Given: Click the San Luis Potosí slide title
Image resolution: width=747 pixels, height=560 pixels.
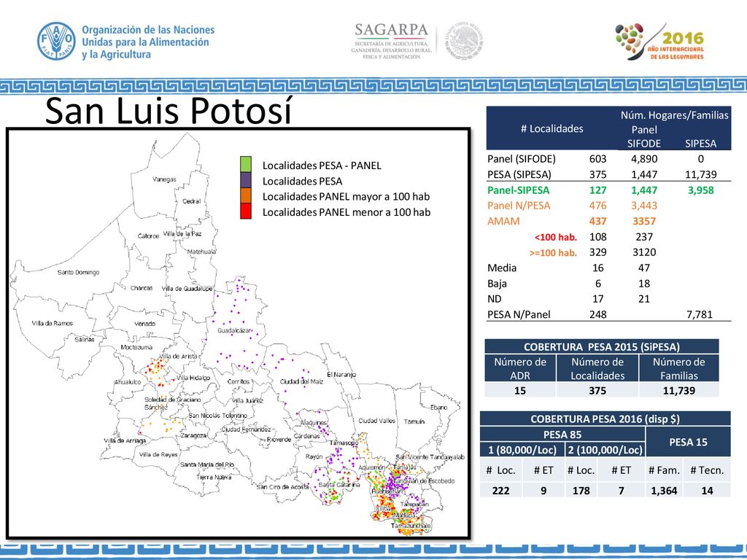Looking at the screenshot, I should [x=169, y=111].
